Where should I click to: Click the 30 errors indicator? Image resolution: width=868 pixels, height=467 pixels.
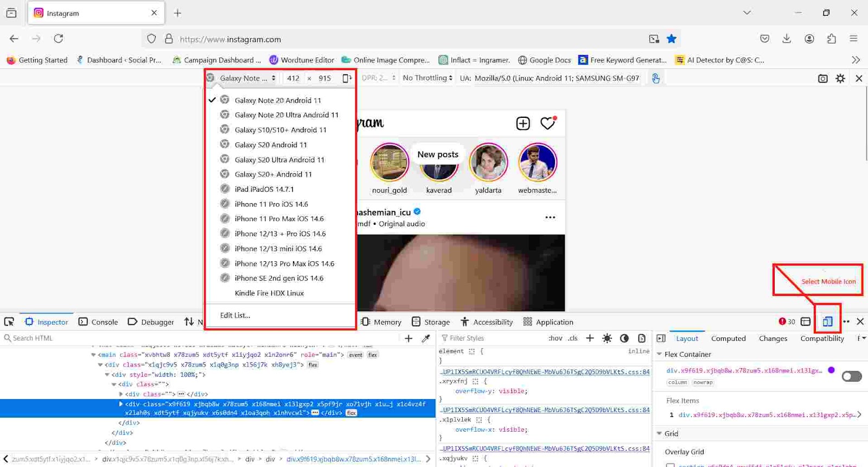pyautogui.click(x=787, y=321)
